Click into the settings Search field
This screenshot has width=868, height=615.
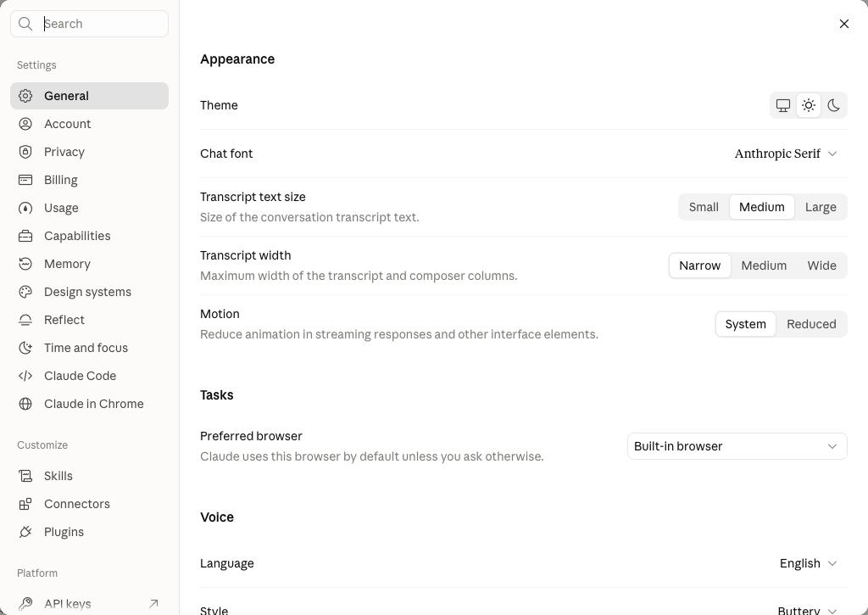(x=89, y=24)
